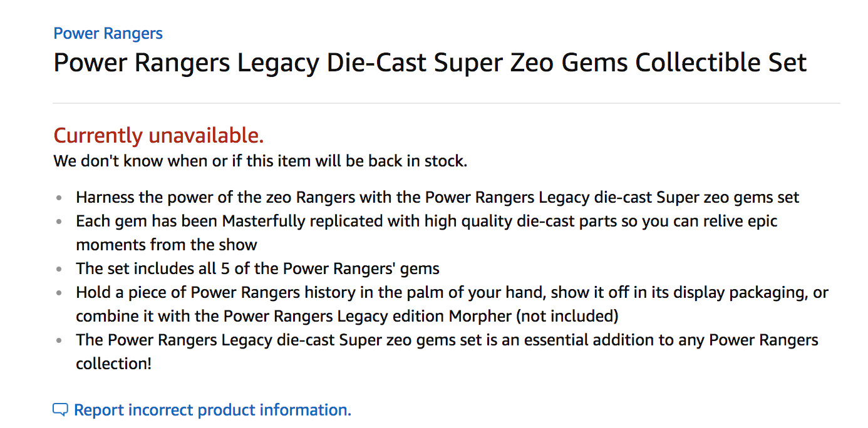Image resolution: width=868 pixels, height=428 pixels.
Task: Click the red Currently unavailable notice
Action: tap(158, 135)
